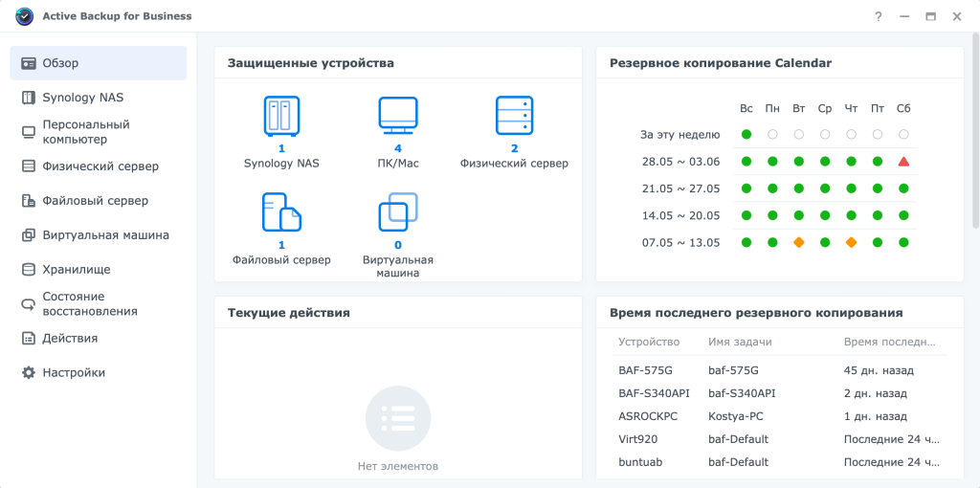Click the Действия list sidebar icon
The width and height of the screenshot is (980, 488).
[x=29, y=338]
